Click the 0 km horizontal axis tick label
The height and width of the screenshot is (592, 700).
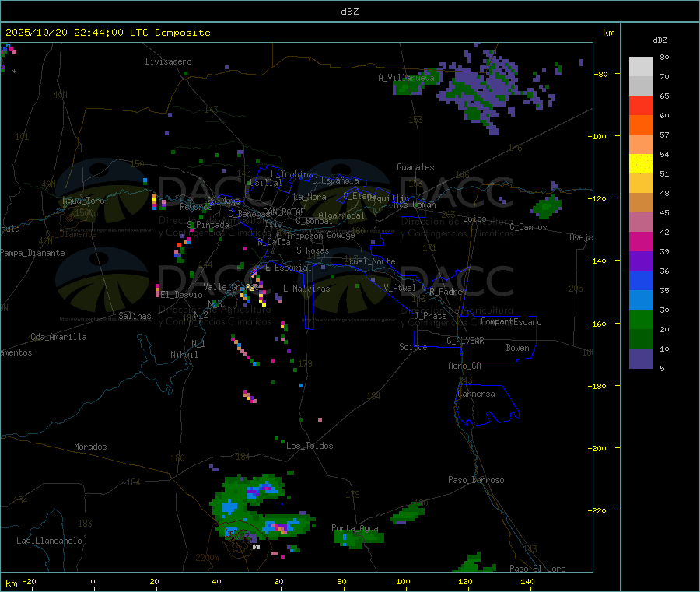[93, 581]
